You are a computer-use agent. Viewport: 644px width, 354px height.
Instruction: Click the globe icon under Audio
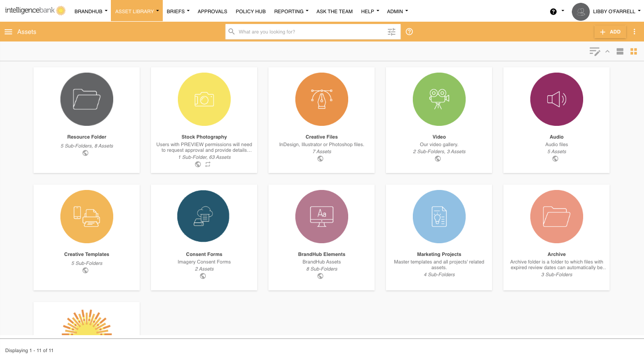pos(555,159)
